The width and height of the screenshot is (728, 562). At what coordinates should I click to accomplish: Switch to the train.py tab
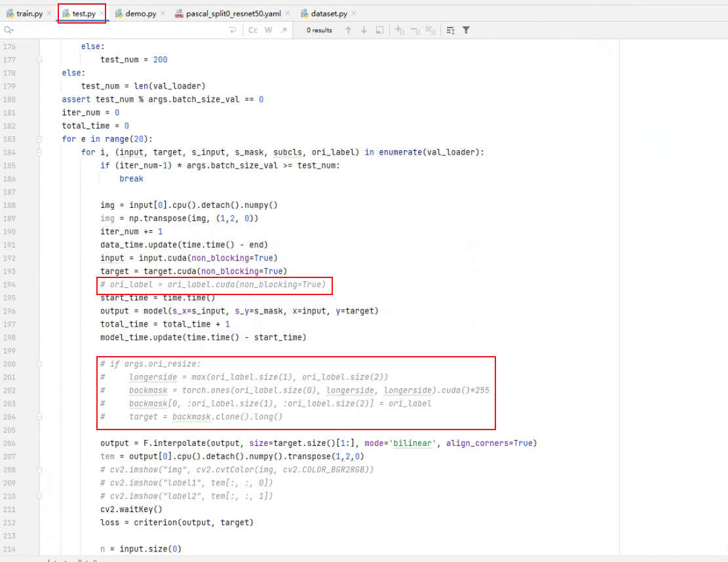pos(26,14)
